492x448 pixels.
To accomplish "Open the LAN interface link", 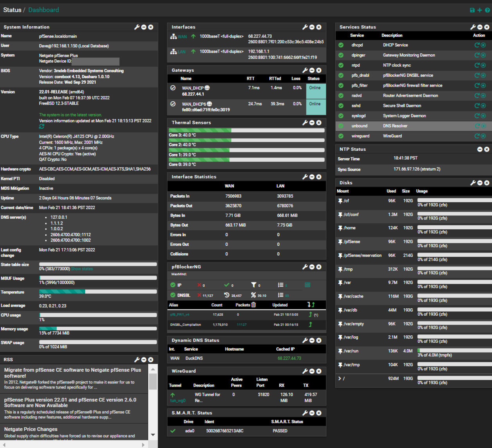I will point(182,52).
